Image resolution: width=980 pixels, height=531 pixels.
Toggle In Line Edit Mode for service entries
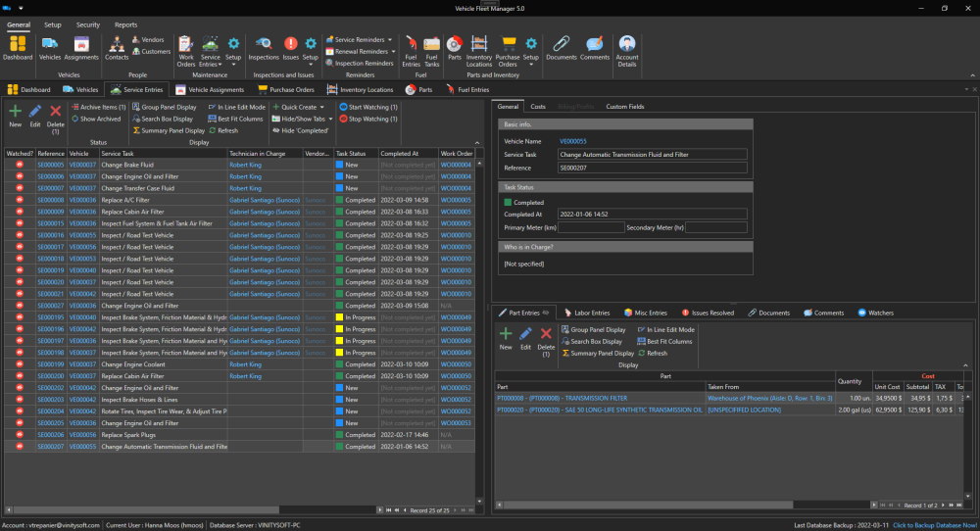click(237, 107)
